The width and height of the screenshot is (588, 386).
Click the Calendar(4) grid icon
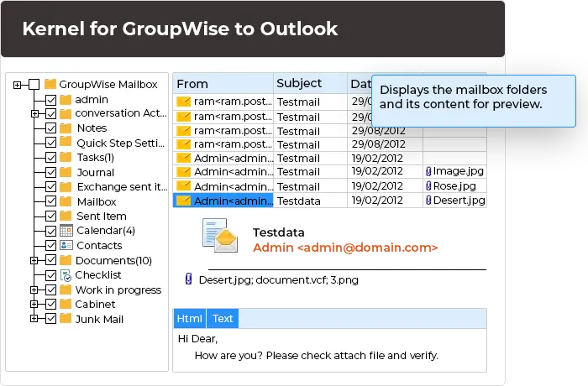coord(66,231)
